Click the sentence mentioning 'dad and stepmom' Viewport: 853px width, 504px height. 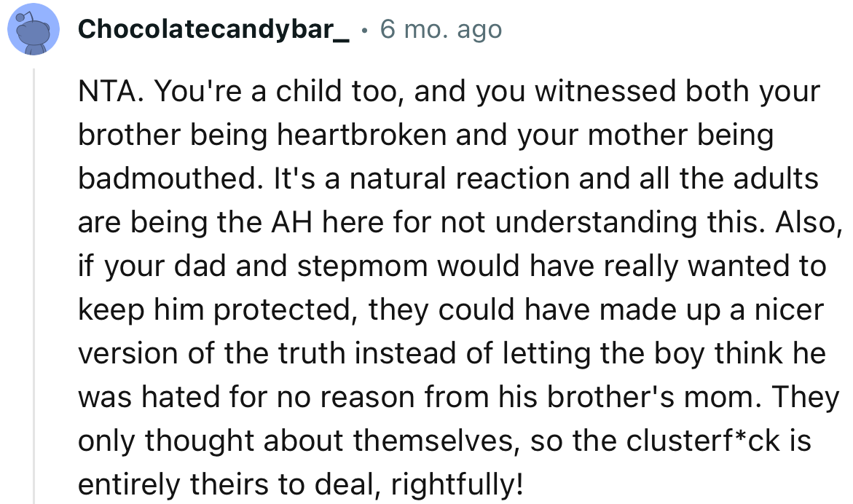240,265
